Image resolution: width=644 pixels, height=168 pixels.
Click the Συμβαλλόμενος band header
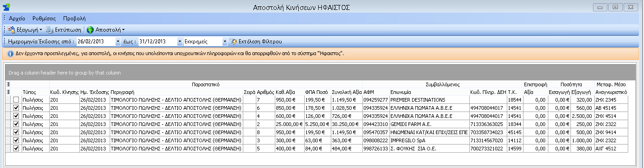coord(442,84)
